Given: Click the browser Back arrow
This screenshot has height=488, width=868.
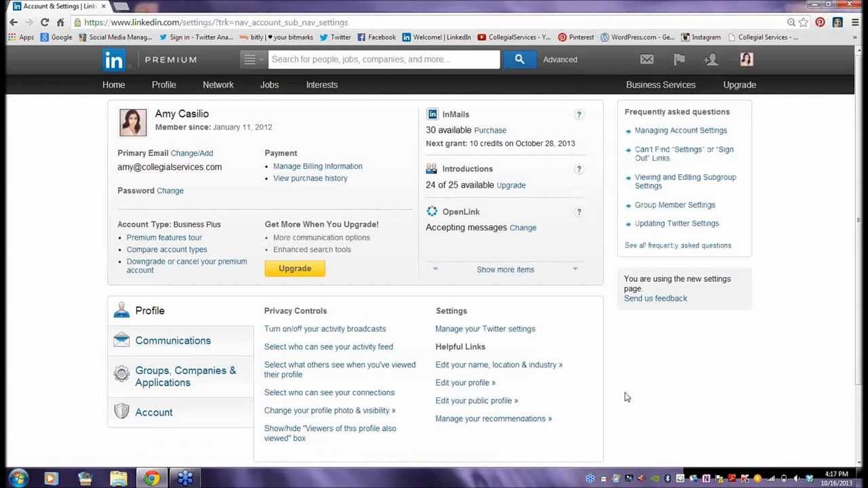Looking at the screenshot, I should [14, 22].
